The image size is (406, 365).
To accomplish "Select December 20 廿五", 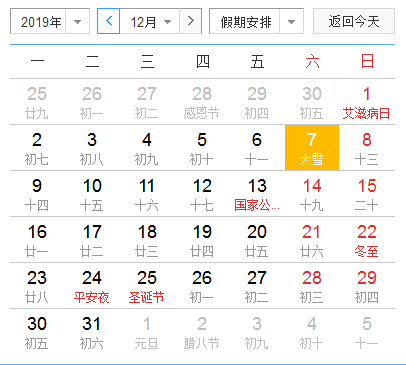I will (x=257, y=240).
